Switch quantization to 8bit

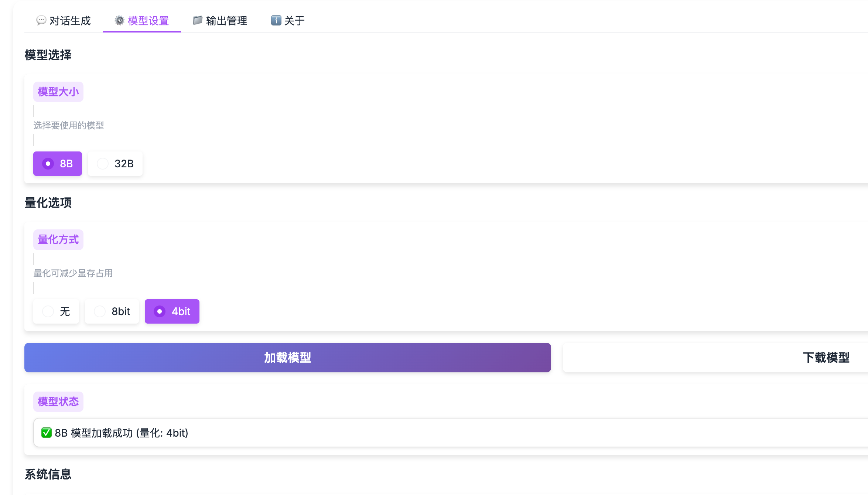(x=112, y=311)
